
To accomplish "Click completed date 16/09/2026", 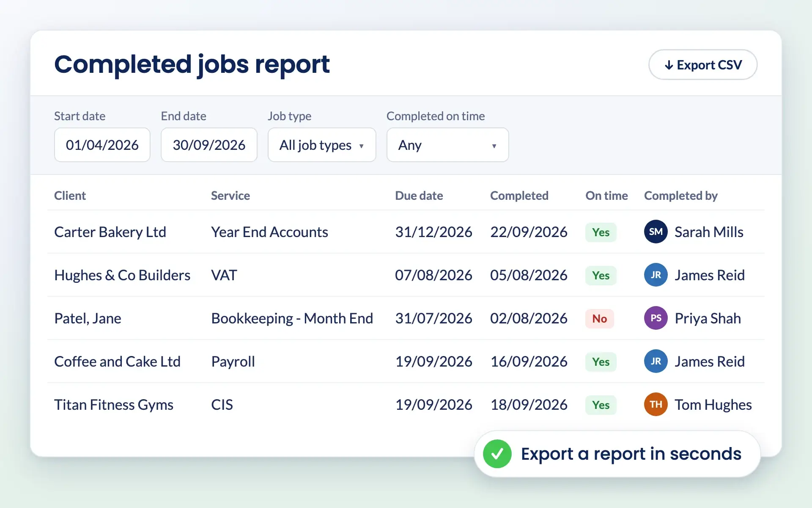I will [x=529, y=362].
